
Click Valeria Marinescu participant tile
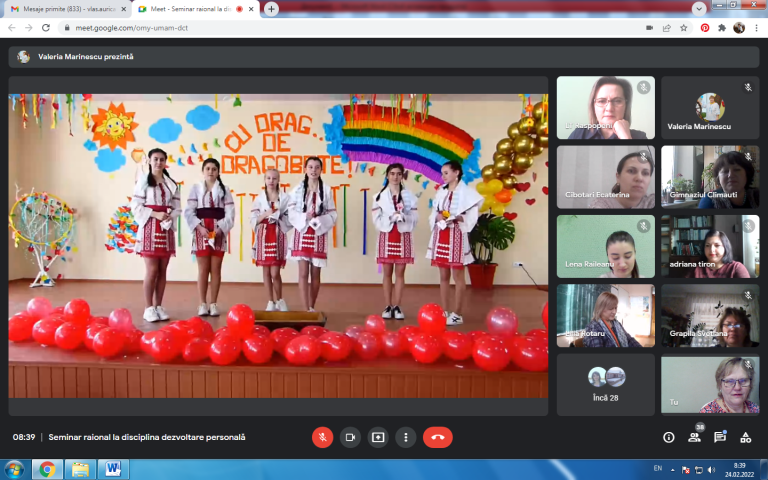[x=710, y=108]
